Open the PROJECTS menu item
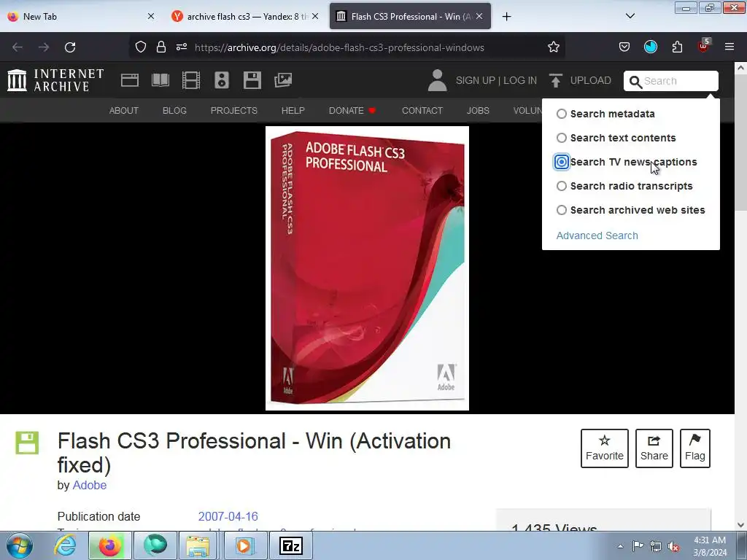 click(234, 111)
